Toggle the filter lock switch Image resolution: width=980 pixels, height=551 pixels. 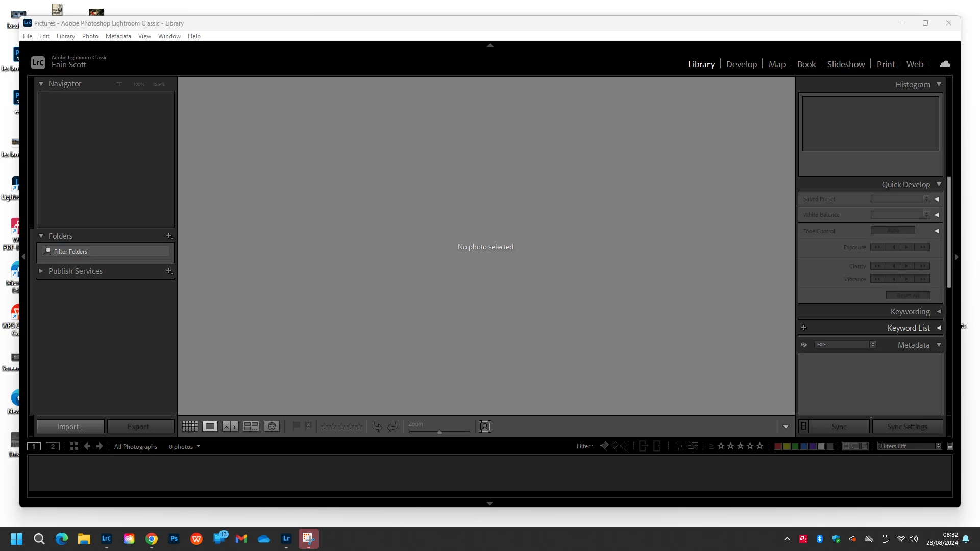pos(950,446)
